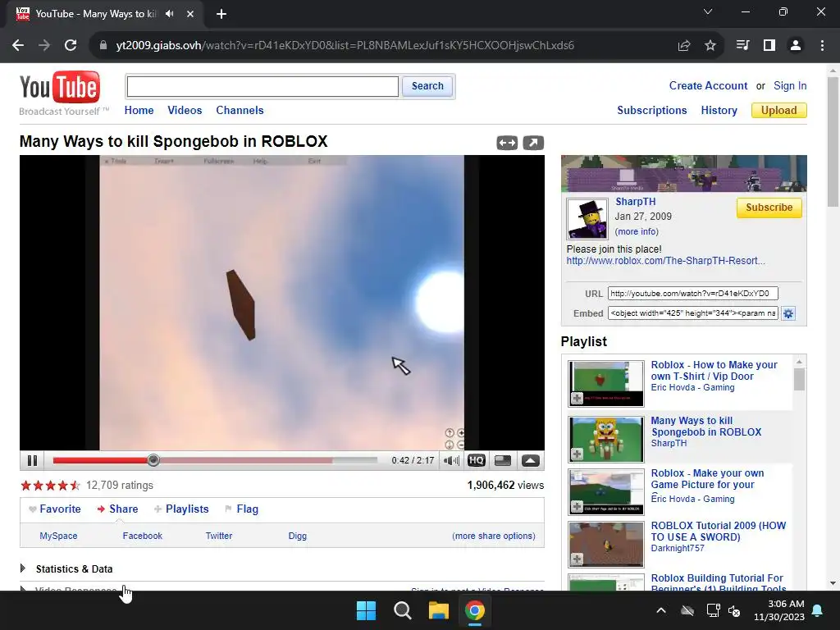The image size is (840, 630).
Task: Expand description with more info
Action: [637, 231]
